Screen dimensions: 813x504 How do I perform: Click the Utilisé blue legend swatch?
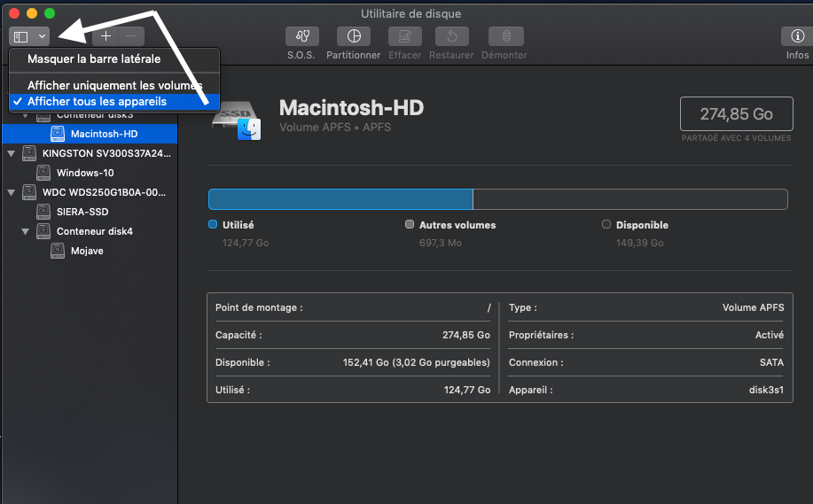coord(213,224)
